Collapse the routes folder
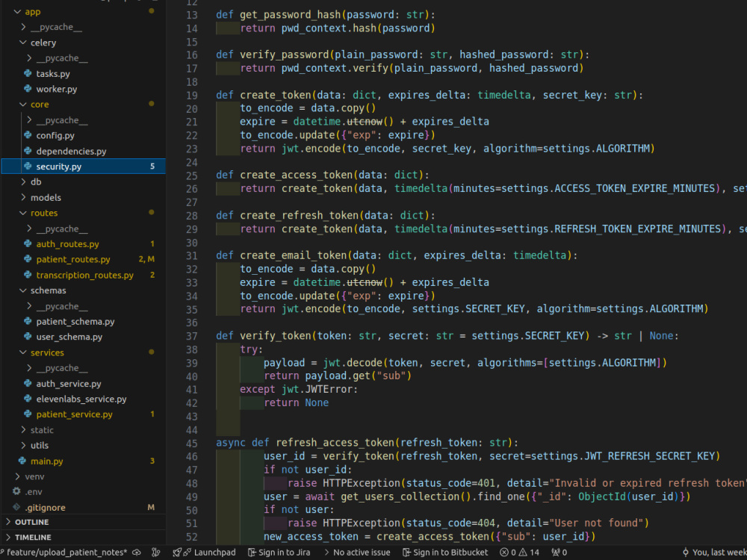747x560 pixels. pyautogui.click(x=23, y=213)
